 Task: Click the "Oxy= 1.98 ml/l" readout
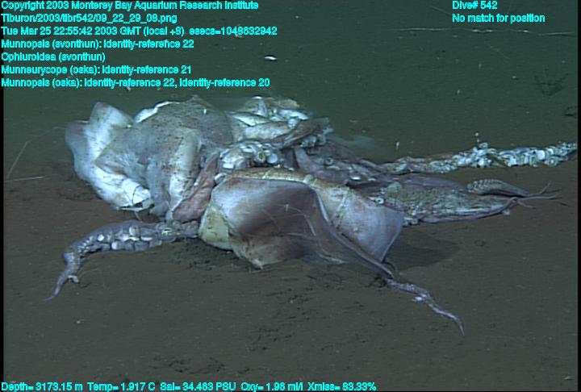(273, 387)
